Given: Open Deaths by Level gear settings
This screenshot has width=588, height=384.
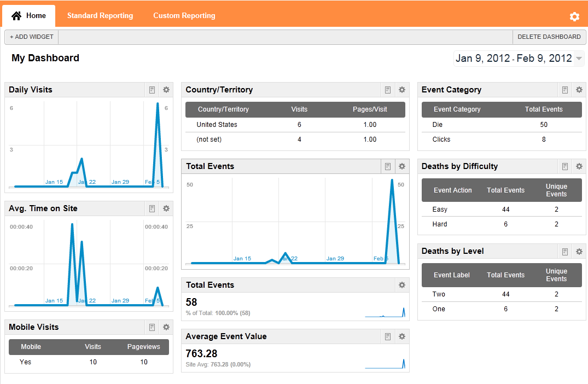Looking at the screenshot, I should click(579, 252).
